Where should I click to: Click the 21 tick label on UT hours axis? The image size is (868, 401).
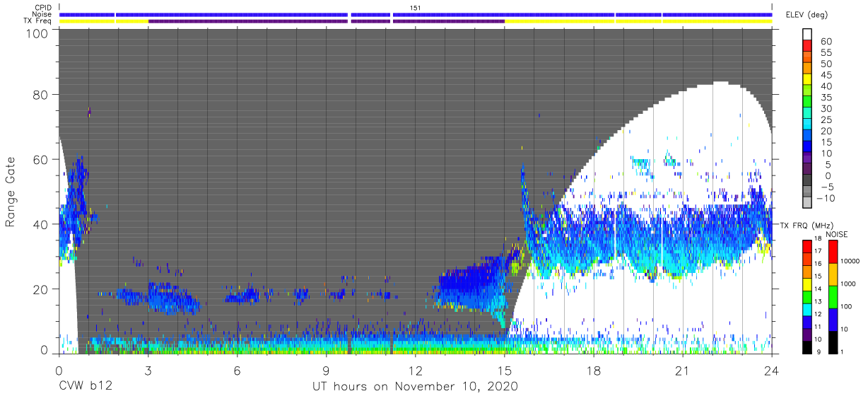point(682,370)
